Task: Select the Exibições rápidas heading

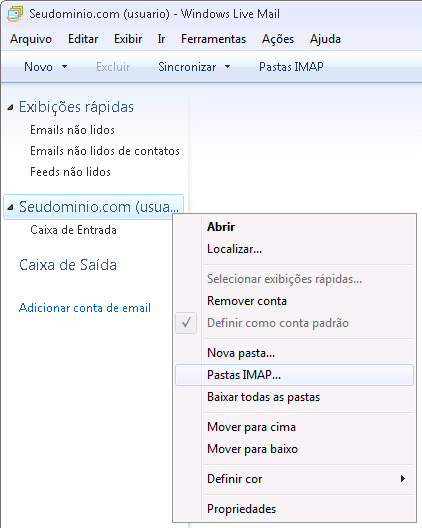Action: tap(76, 107)
